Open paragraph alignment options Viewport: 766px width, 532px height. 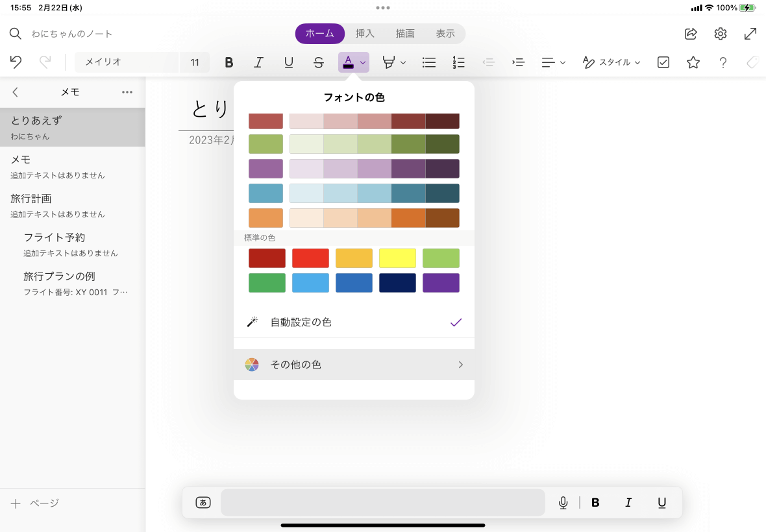tap(554, 62)
